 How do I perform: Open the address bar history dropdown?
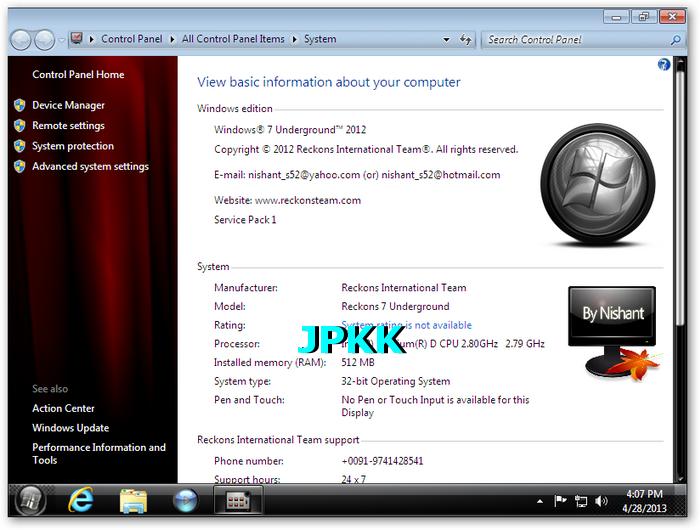coord(446,40)
